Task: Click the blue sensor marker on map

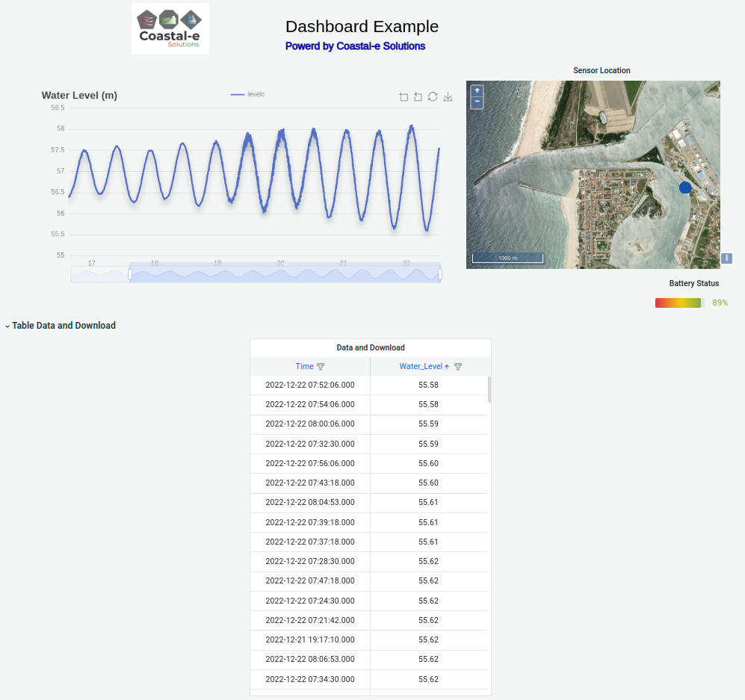Action: pyautogui.click(x=685, y=188)
